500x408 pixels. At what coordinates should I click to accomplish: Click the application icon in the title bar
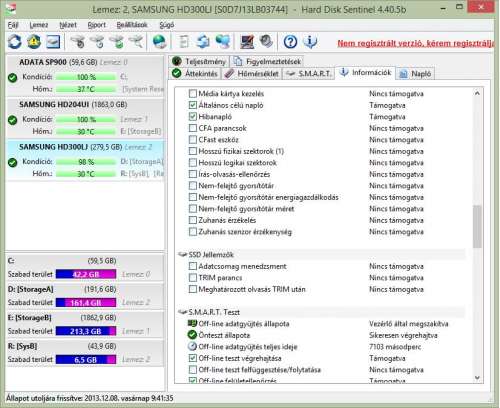[x=11, y=9]
